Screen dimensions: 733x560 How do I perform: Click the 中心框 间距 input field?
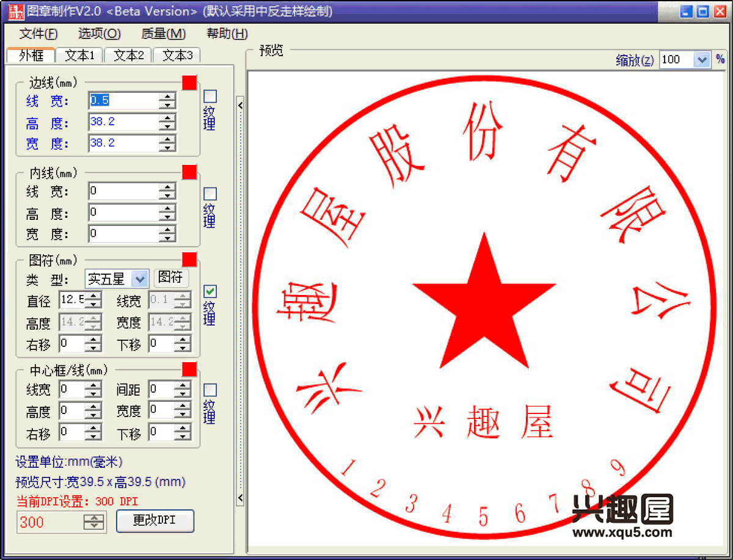click(162, 389)
